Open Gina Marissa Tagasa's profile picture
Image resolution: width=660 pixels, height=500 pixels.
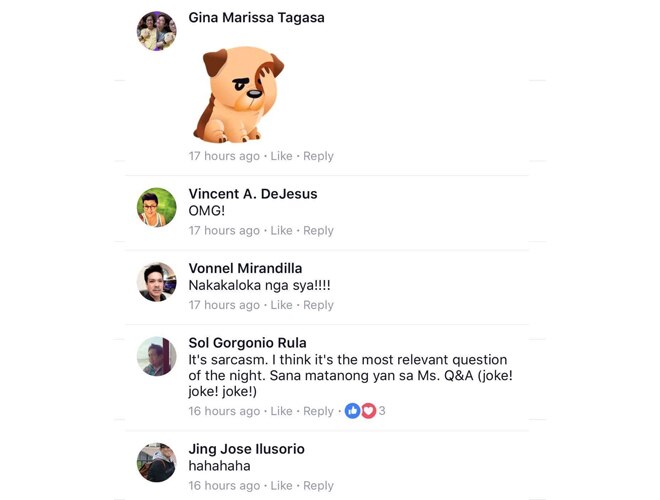coord(157,31)
